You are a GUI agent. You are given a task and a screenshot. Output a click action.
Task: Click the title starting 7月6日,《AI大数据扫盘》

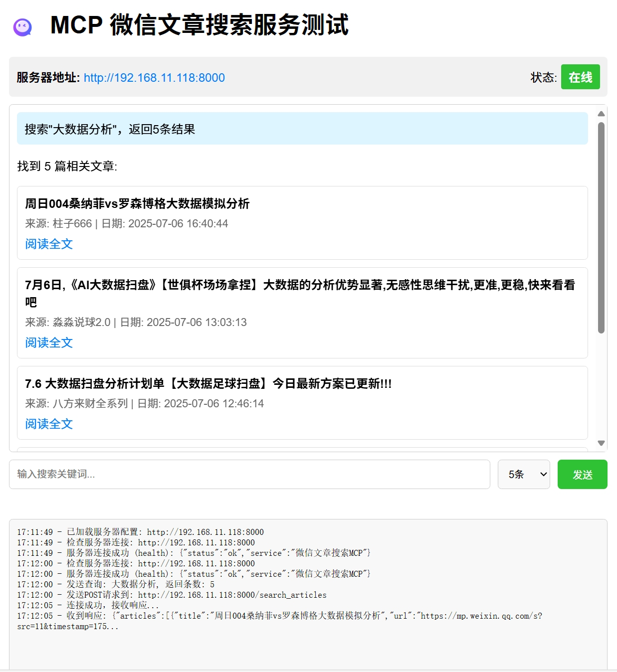tap(300, 293)
